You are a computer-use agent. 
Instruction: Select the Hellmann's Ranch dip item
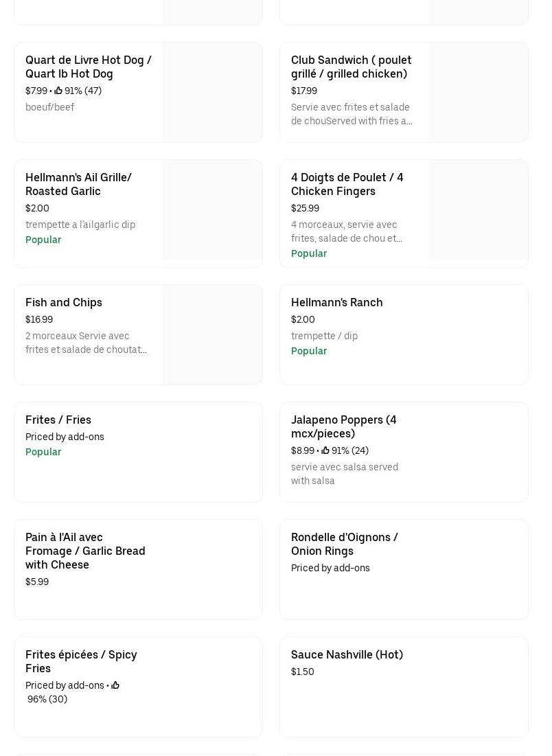pyautogui.click(x=336, y=302)
